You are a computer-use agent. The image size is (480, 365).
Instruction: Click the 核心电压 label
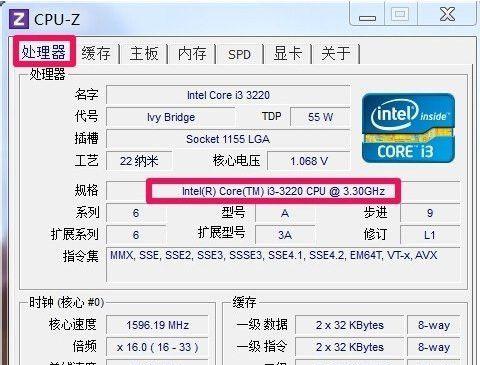[236, 161]
